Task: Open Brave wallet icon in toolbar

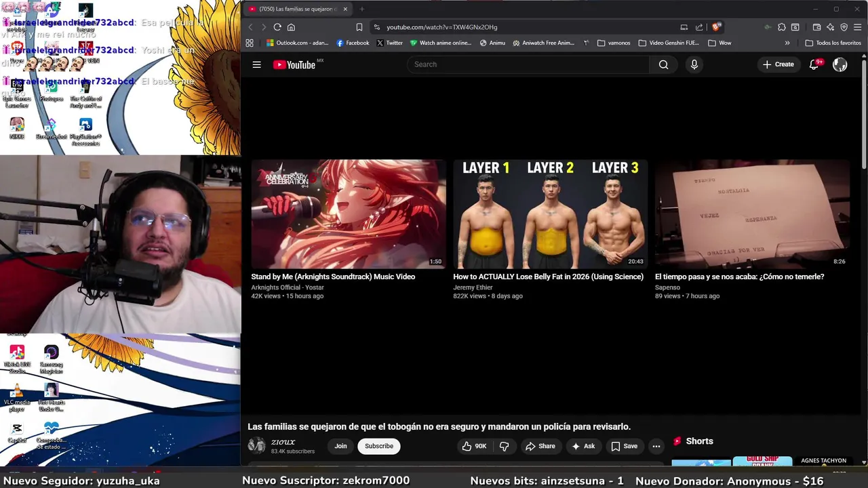Action: click(817, 27)
